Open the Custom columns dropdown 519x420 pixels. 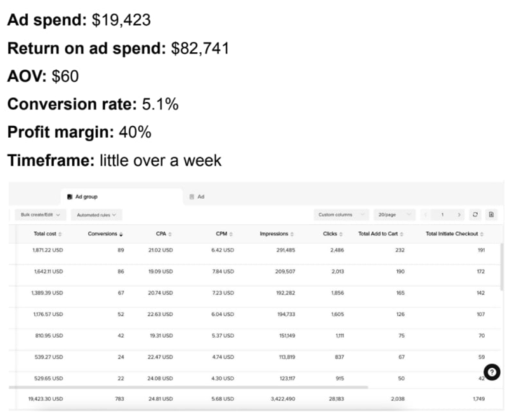click(x=340, y=215)
